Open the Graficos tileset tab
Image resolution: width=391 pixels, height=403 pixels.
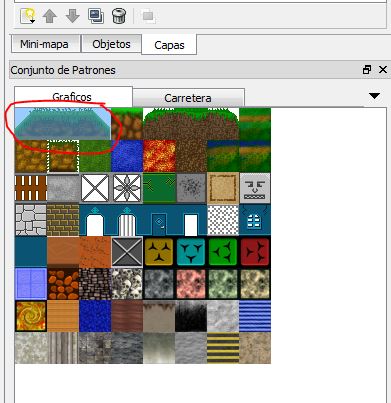point(72,97)
